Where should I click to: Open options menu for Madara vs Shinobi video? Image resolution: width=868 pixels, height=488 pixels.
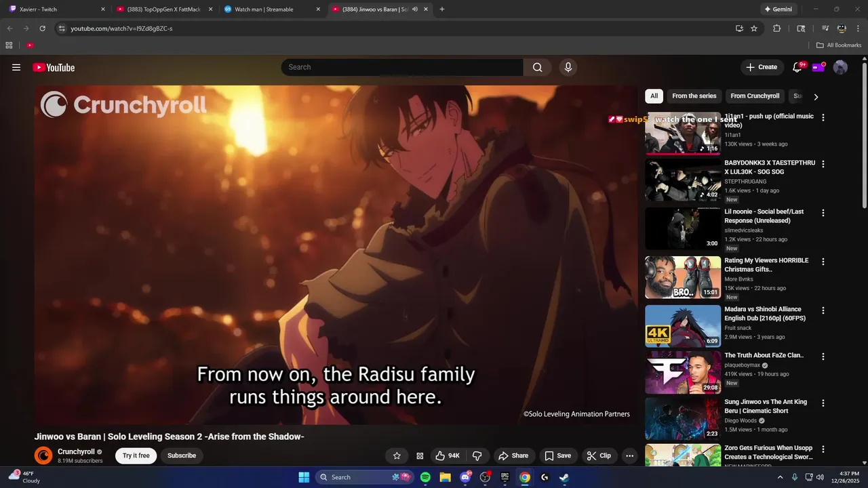(x=823, y=310)
